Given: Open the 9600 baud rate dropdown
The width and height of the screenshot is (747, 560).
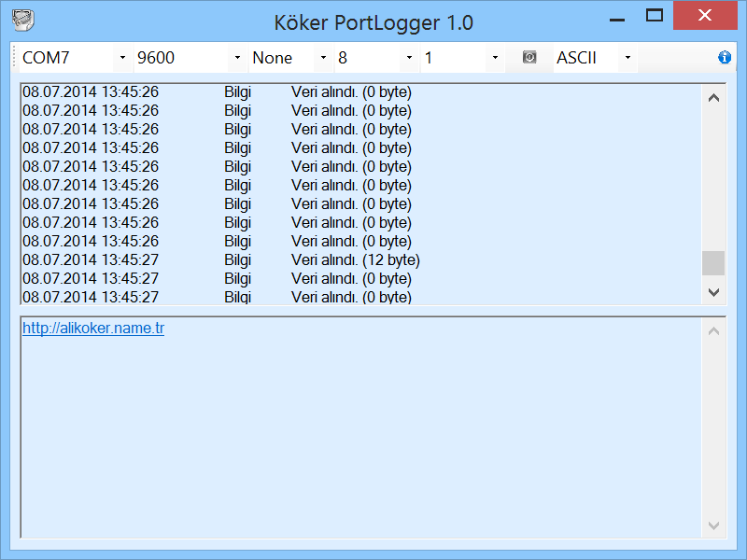Looking at the screenshot, I should [237, 57].
